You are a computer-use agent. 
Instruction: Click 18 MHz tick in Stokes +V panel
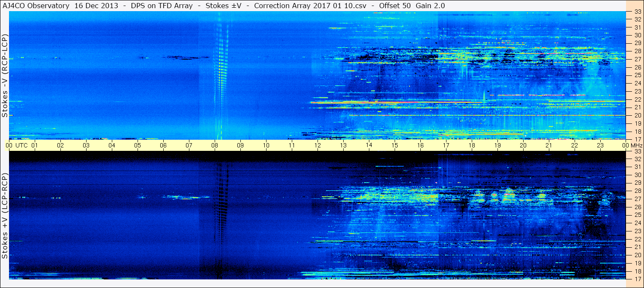[x=638, y=271]
